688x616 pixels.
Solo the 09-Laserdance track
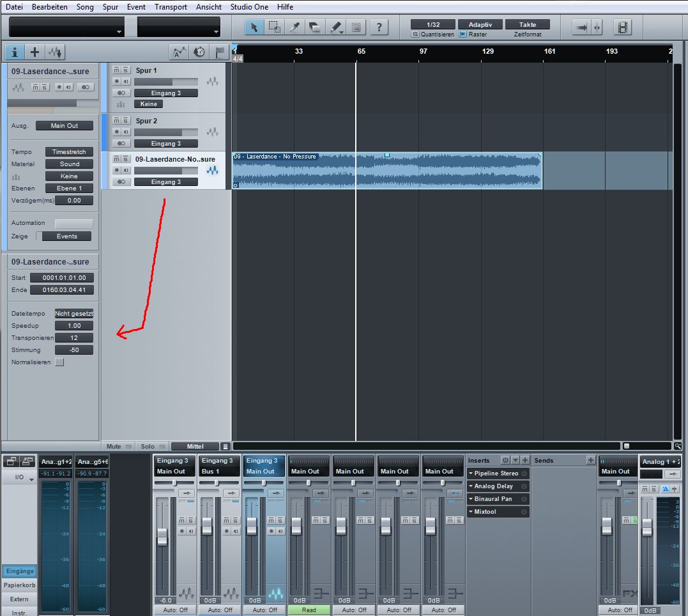[x=125, y=158]
